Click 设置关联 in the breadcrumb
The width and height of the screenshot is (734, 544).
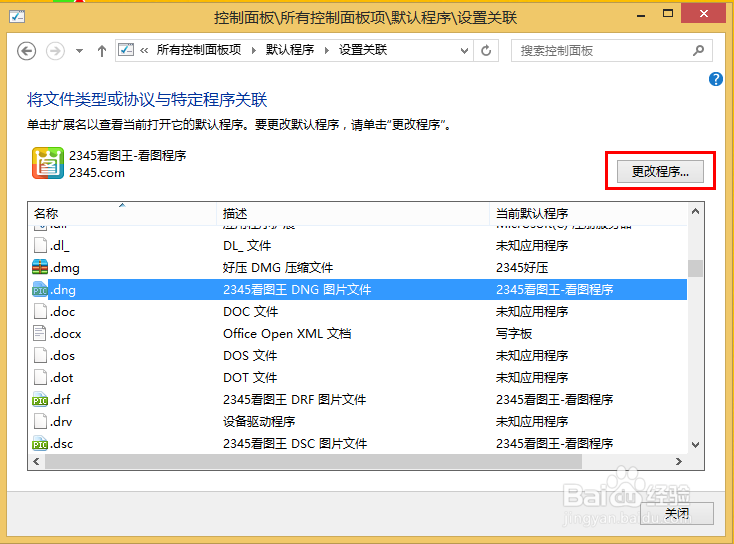tap(363, 50)
